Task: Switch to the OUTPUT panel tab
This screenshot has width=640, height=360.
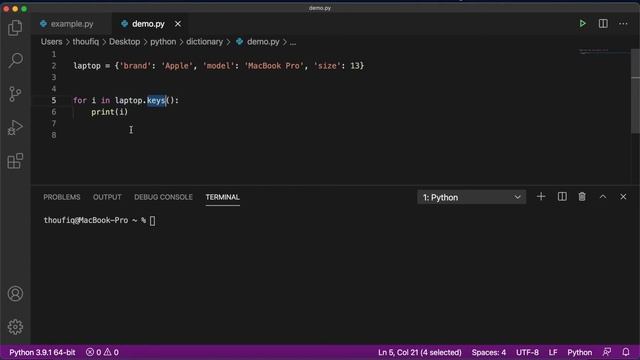Action: (107, 197)
